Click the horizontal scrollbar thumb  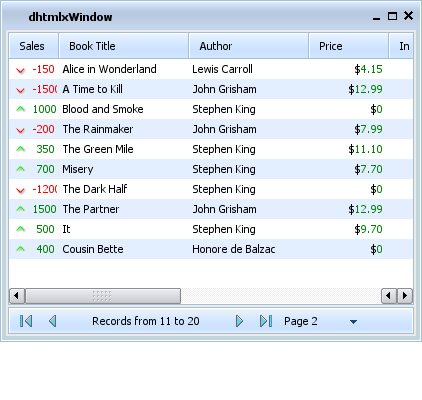tap(103, 296)
